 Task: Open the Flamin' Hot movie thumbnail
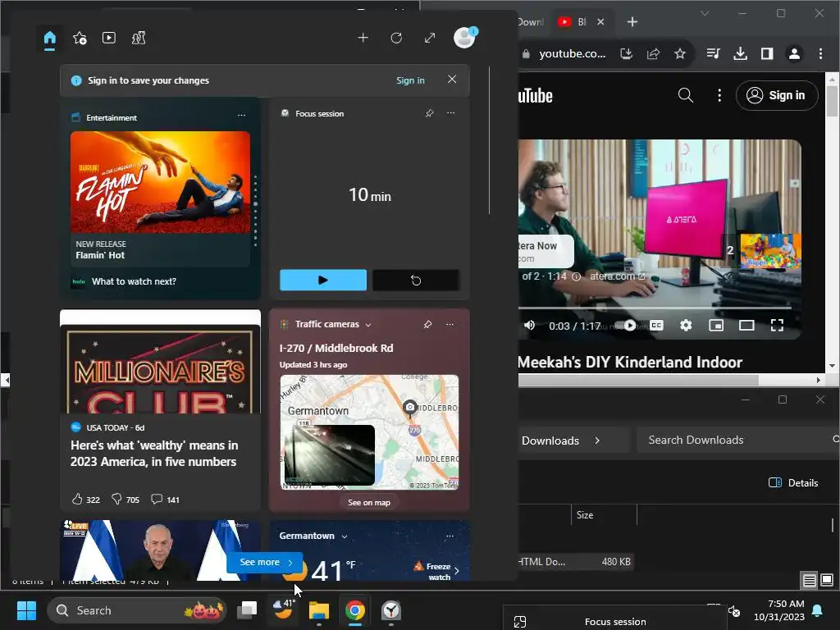160,182
